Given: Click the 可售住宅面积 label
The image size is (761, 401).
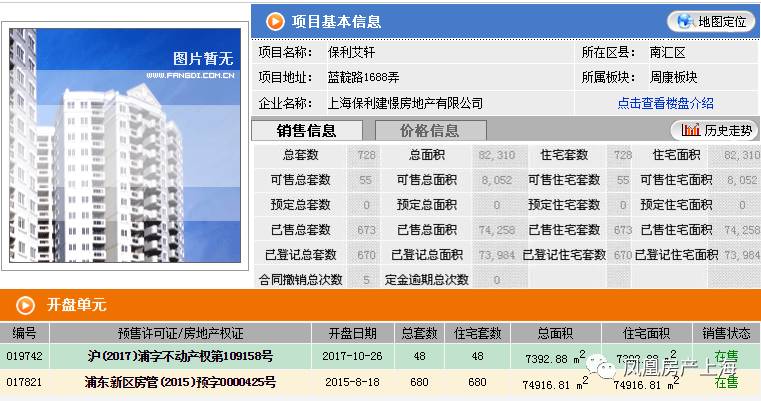Looking at the screenshot, I should pos(677,180).
